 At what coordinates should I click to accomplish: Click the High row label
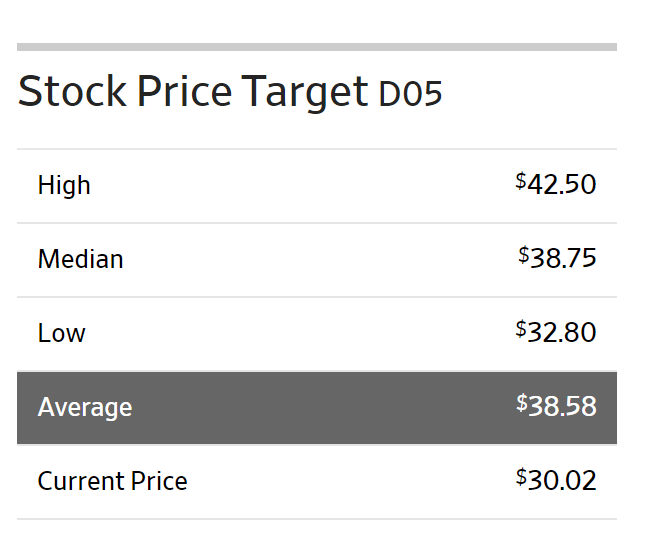(64, 185)
